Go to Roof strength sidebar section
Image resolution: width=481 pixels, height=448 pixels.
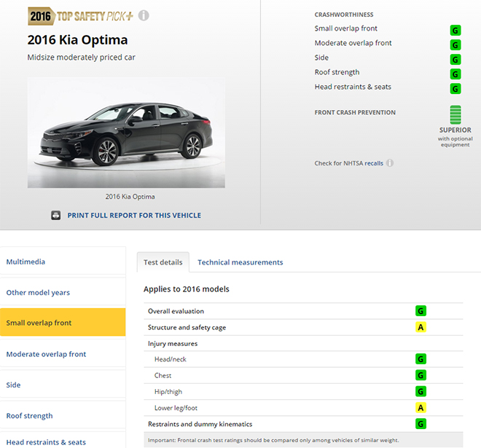point(29,416)
